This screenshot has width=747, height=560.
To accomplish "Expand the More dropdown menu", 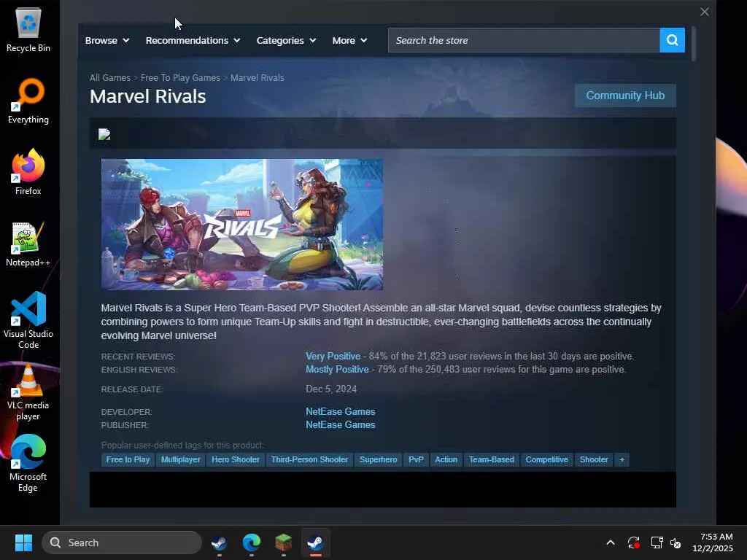I will click(349, 41).
